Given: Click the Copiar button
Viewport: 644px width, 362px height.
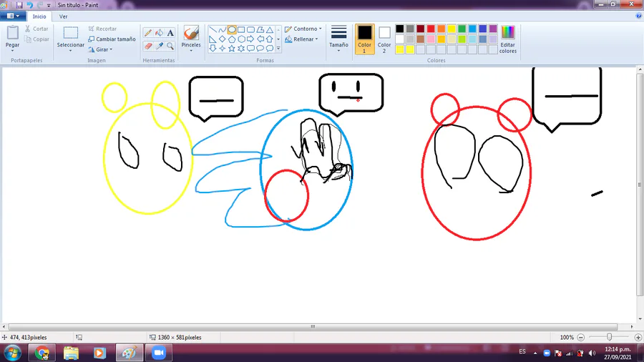Looking at the screenshot, I should 36,39.
